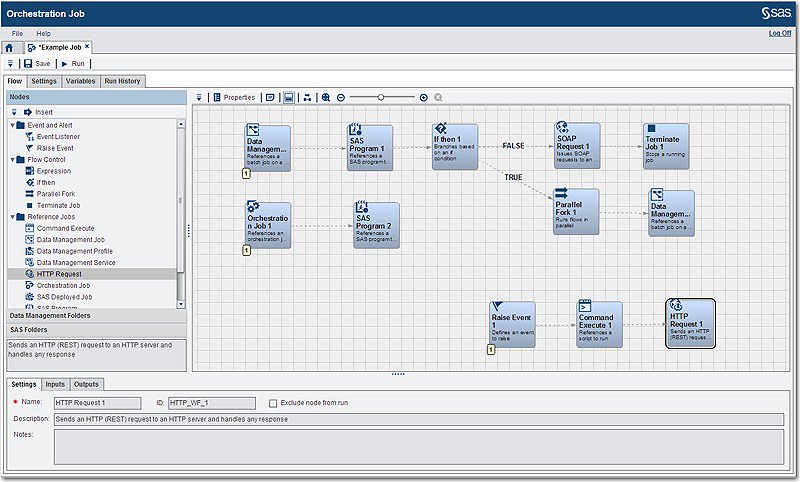This screenshot has height=482, width=800.
Task: Click the Run play icon
Action: coord(64,64)
